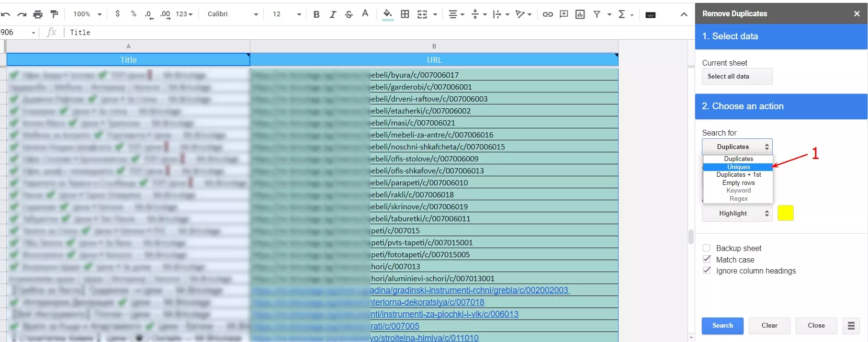868x342 pixels.
Task: Open the text color picker
Action: [x=365, y=14]
